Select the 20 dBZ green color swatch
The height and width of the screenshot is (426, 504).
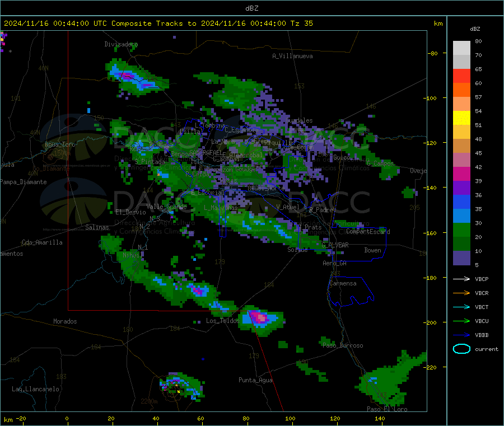pyautogui.click(x=461, y=230)
